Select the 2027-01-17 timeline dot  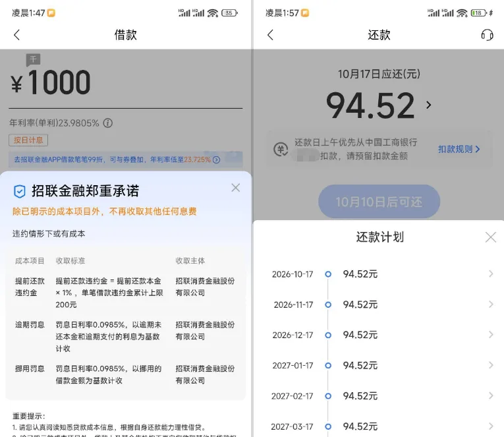click(x=328, y=366)
